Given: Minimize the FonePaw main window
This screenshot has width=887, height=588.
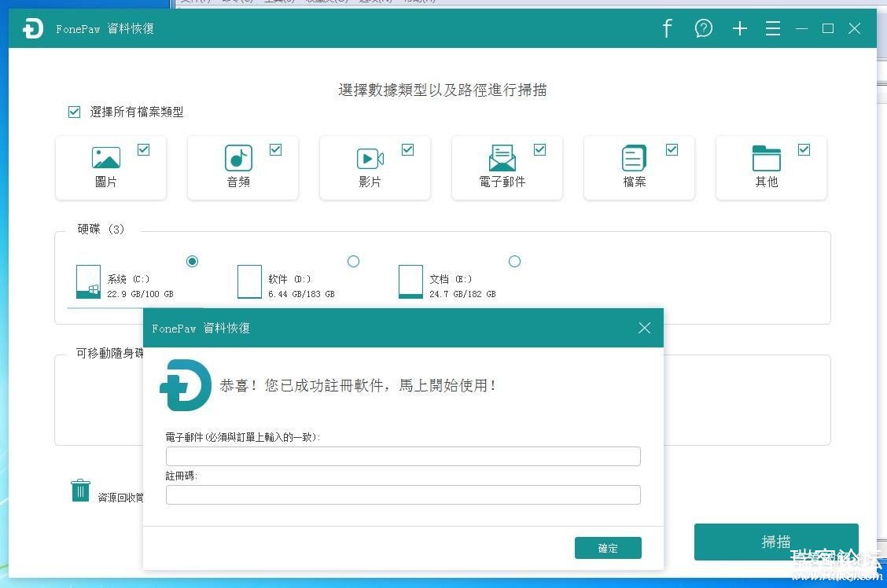Looking at the screenshot, I should (x=801, y=28).
